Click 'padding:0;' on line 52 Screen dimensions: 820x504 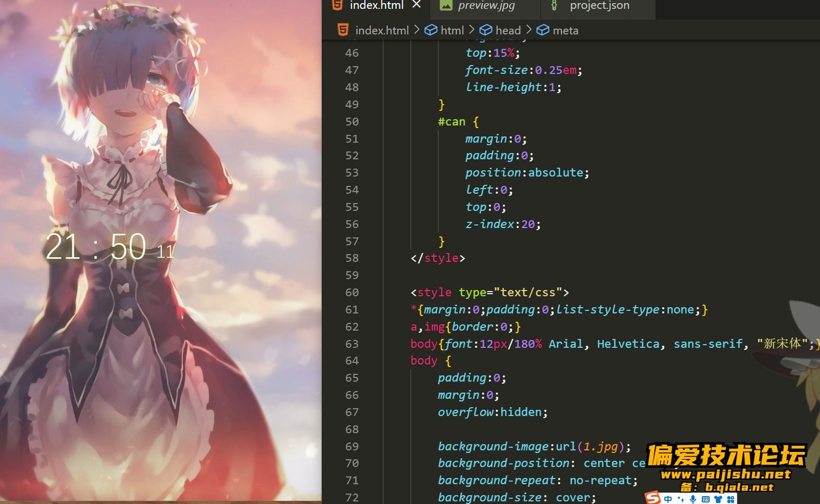click(x=499, y=155)
